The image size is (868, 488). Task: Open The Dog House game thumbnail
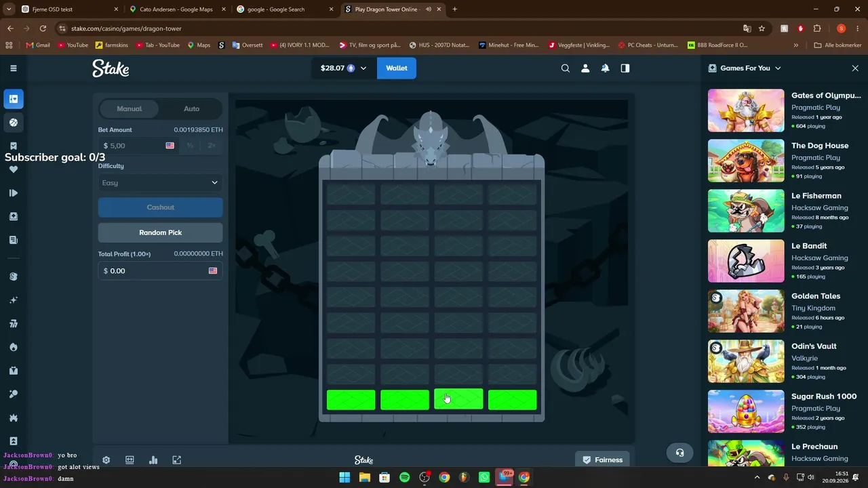[746, 161]
